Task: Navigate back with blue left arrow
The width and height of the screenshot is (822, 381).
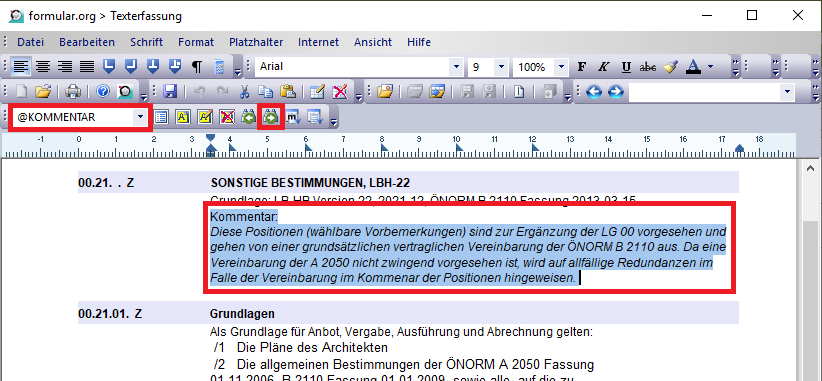Action: [593, 92]
